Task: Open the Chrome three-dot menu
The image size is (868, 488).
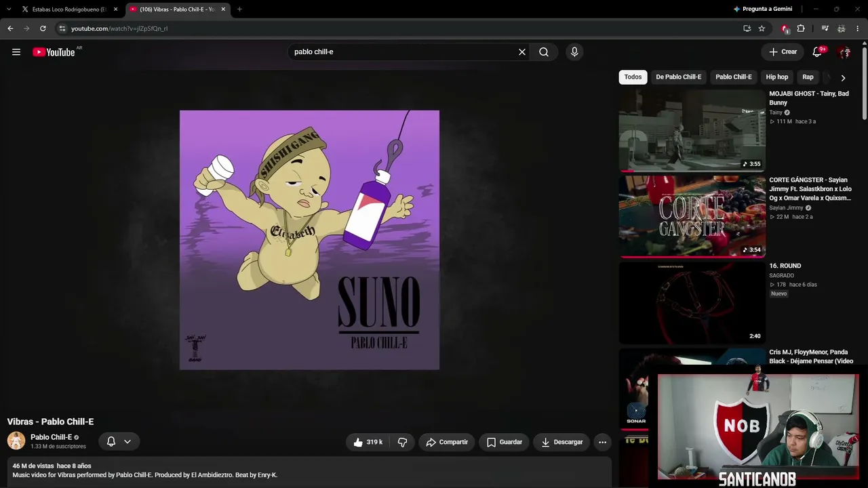Action: 858,28
